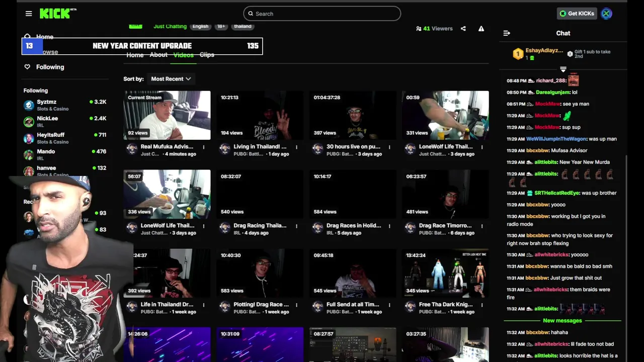The image size is (644, 362).
Task: Click the 08:27:57 video thumbnail
Action: click(x=353, y=345)
